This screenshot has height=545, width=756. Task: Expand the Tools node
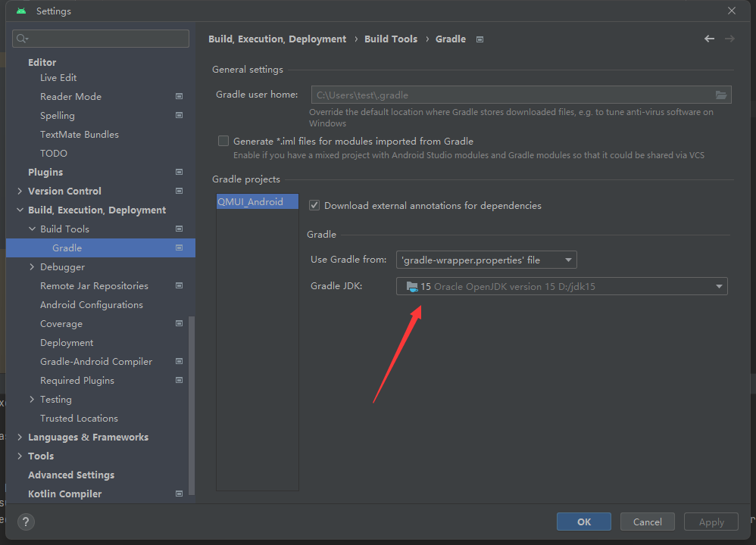(x=20, y=456)
